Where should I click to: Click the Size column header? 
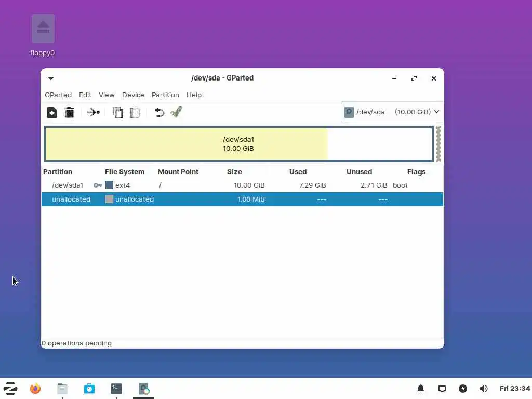[234, 171]
